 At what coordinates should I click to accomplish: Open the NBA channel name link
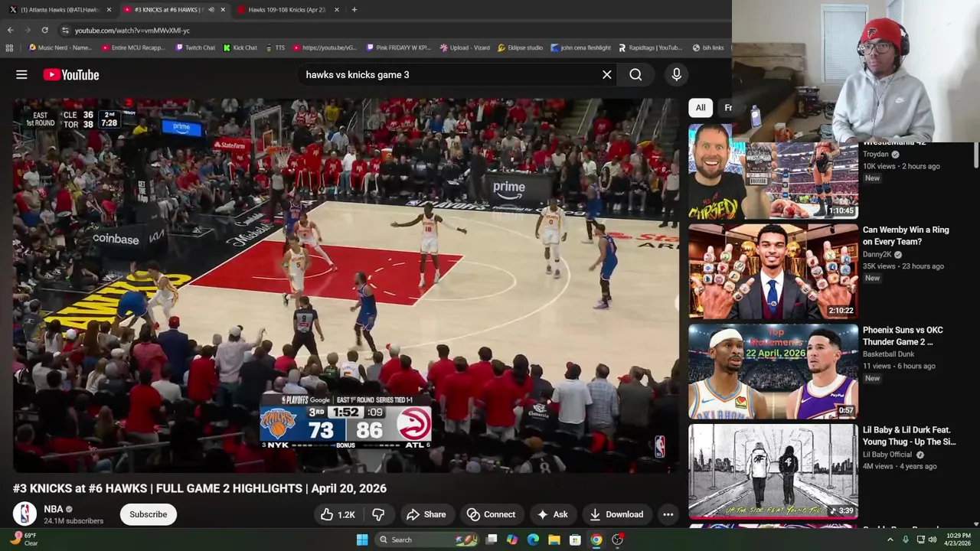tap(53, 509)
